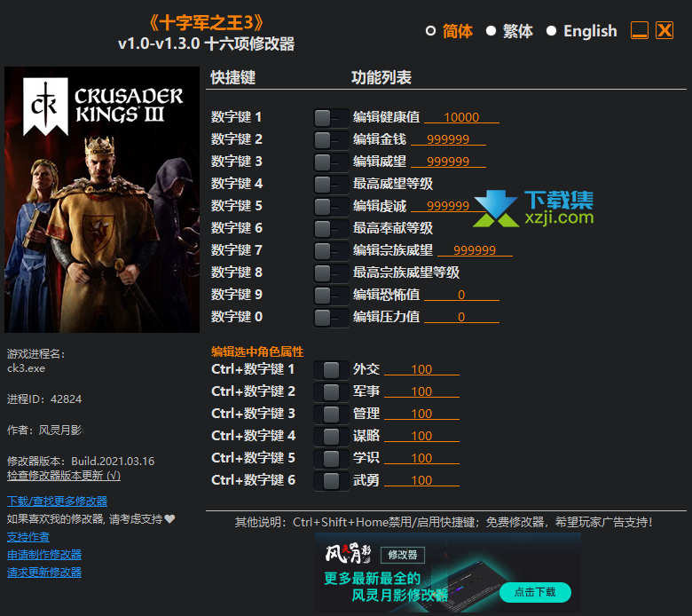This screenshot has height=616, width=692.
Task: Click the 编辑选中角色属性 heading
Action: [257, 351]
